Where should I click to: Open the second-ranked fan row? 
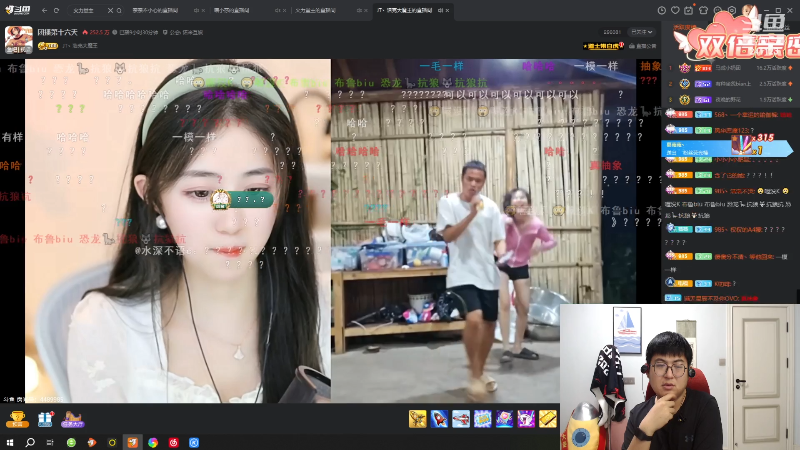(731, 83)
